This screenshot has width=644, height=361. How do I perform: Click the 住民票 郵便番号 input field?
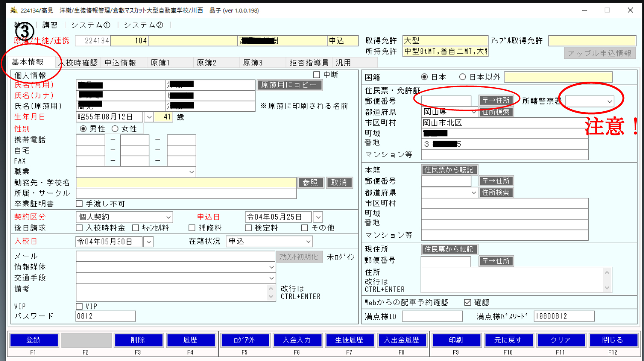pos(446,101)
